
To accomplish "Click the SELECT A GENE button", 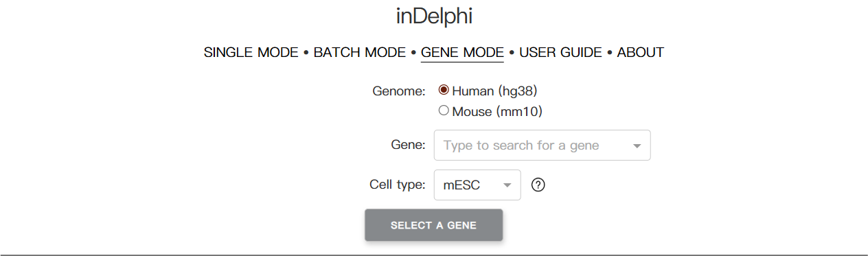I will point(433,225).
